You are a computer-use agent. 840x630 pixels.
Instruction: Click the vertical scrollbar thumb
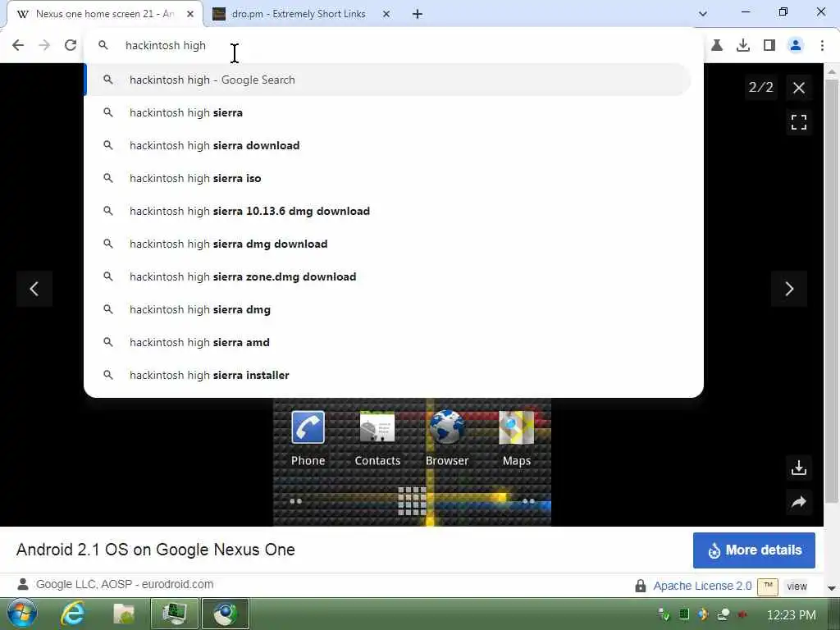[x=832, y=291]
